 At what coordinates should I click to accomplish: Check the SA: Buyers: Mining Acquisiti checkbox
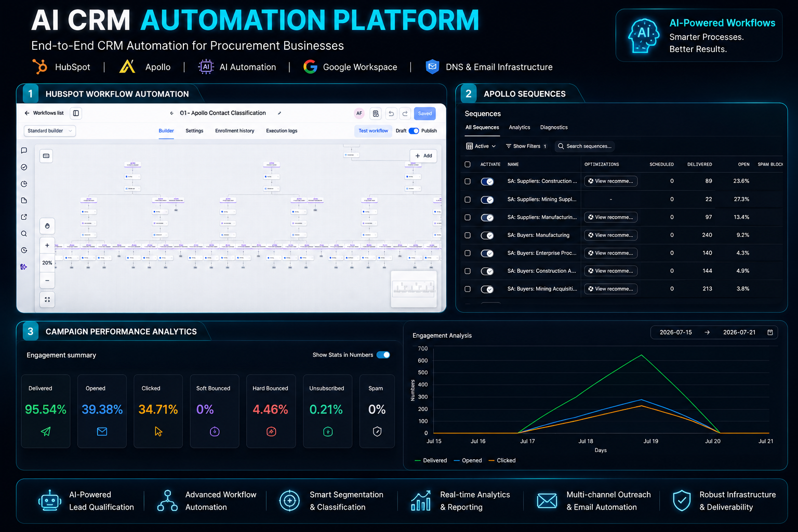pyautogui.click(x=468, y=289)
